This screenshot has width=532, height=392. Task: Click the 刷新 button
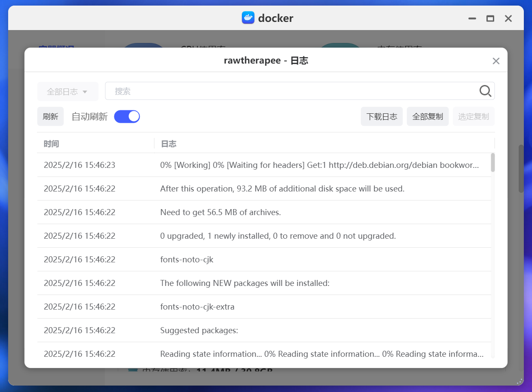pos(50,116)
